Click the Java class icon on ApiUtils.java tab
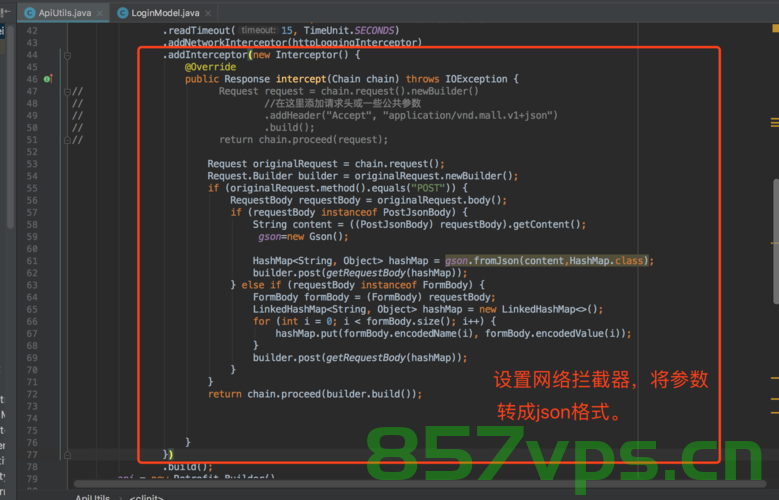 (x=30, y=13)
